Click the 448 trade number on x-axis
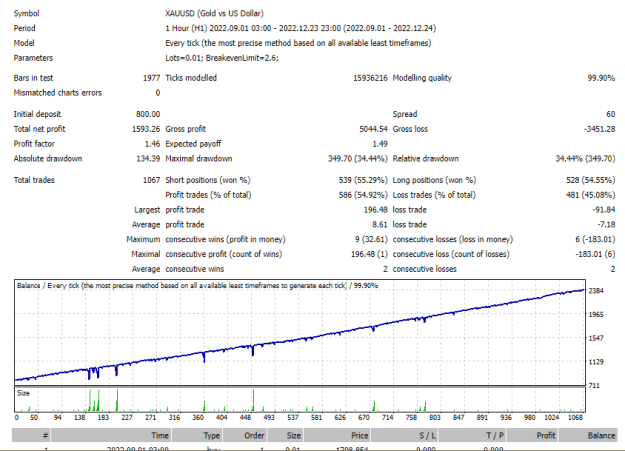Viewport: 625px width, 451px height. (245, 418)
